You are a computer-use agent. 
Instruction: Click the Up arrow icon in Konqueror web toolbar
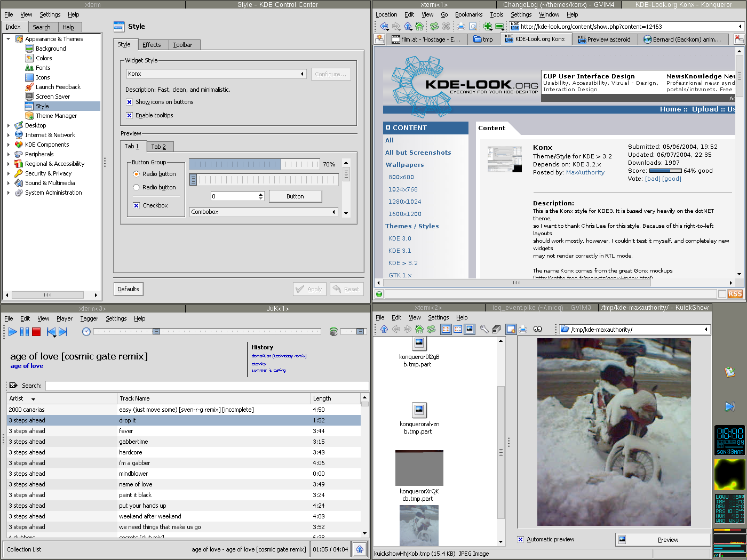pos(408,26)
